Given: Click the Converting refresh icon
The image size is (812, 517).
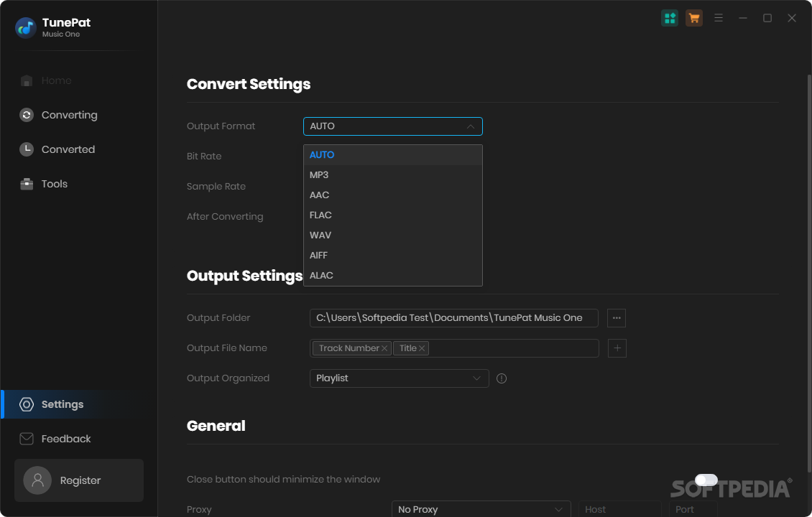Looking at the screenshot, I should point(27,115).
